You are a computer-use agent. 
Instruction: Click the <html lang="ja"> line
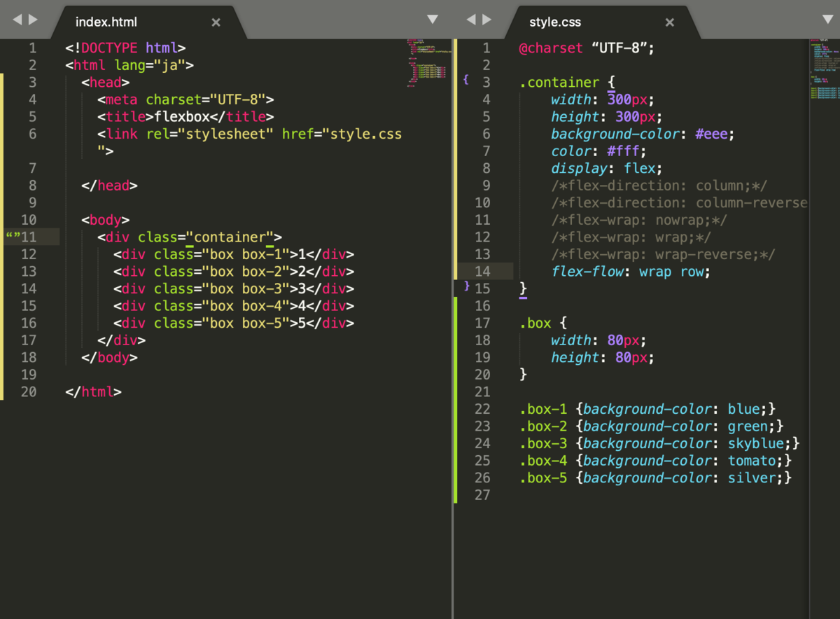129,65
